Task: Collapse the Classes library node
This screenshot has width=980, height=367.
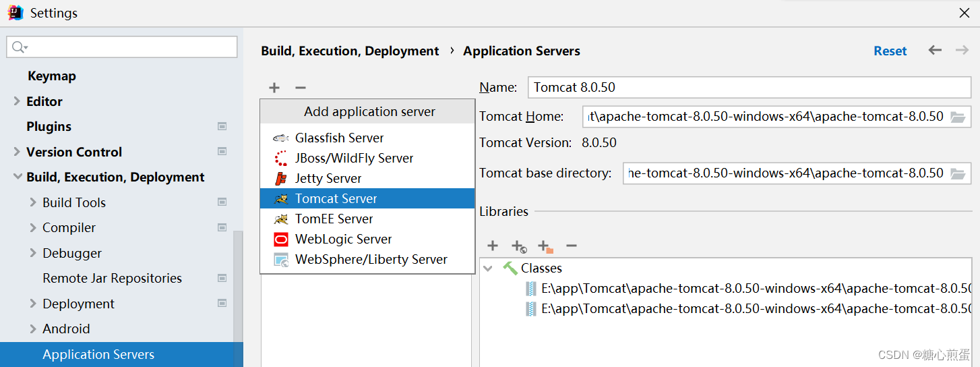Action: [488, 269]
